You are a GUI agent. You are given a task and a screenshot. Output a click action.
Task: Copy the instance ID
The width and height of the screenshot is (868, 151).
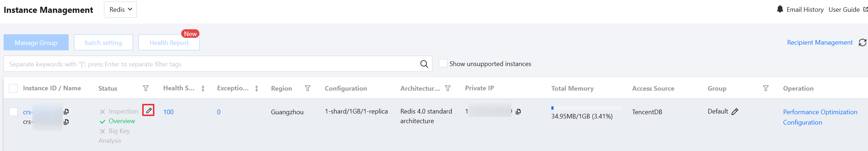[x=66, y=112]
